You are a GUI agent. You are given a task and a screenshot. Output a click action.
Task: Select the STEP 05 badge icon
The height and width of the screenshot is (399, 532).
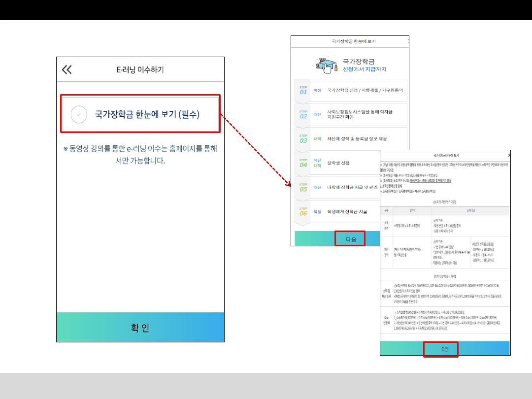click(x=303, y=187)
